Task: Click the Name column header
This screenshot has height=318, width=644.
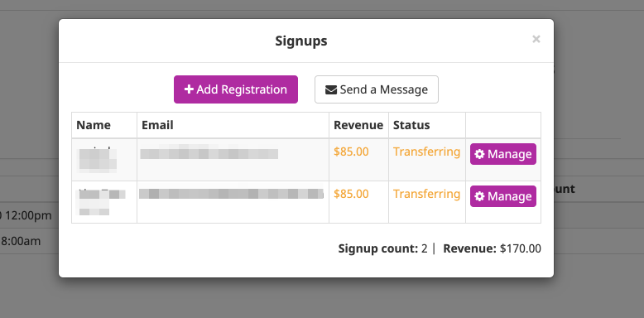Action: (x=94, y=125)
